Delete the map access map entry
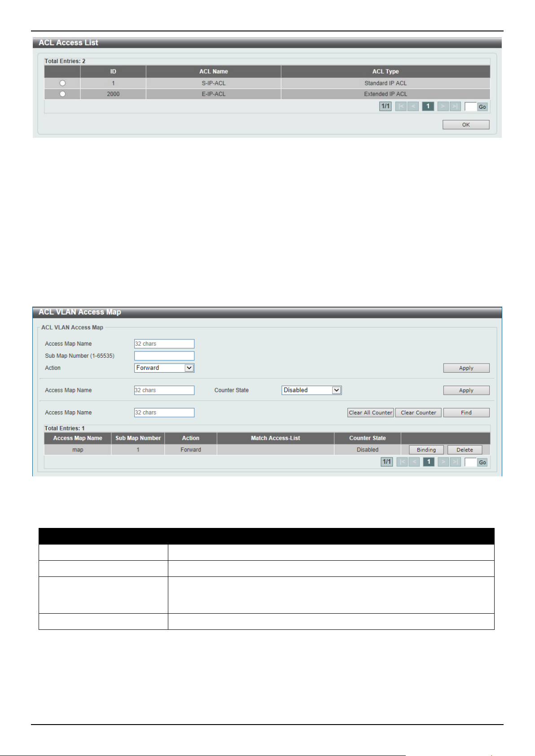This screenshot has width=535, height=756. 465,450
